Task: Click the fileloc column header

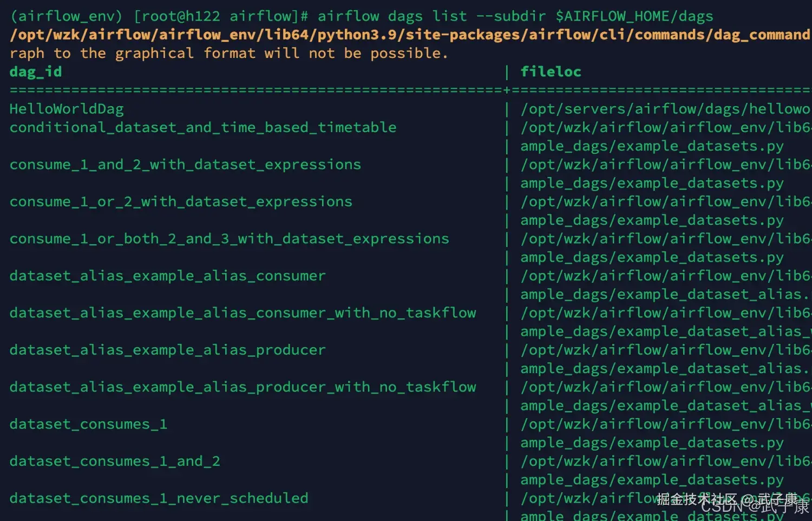Action: (x=551, y=72)
